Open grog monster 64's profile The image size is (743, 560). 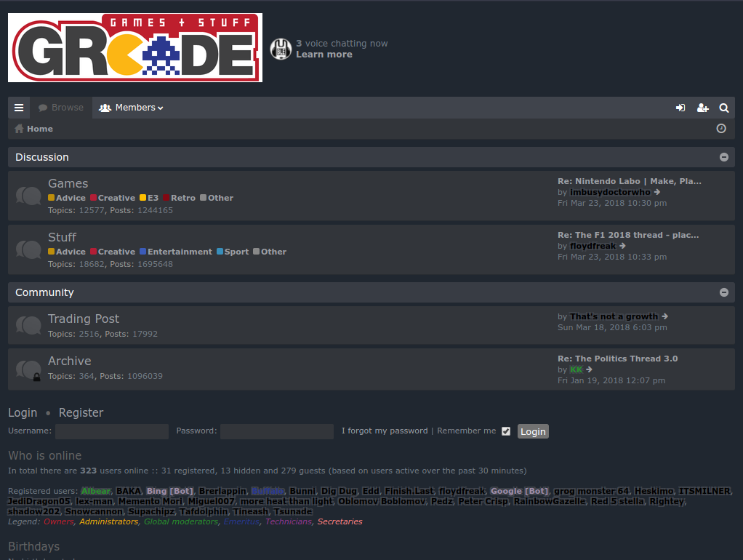[x=591, y=491]
